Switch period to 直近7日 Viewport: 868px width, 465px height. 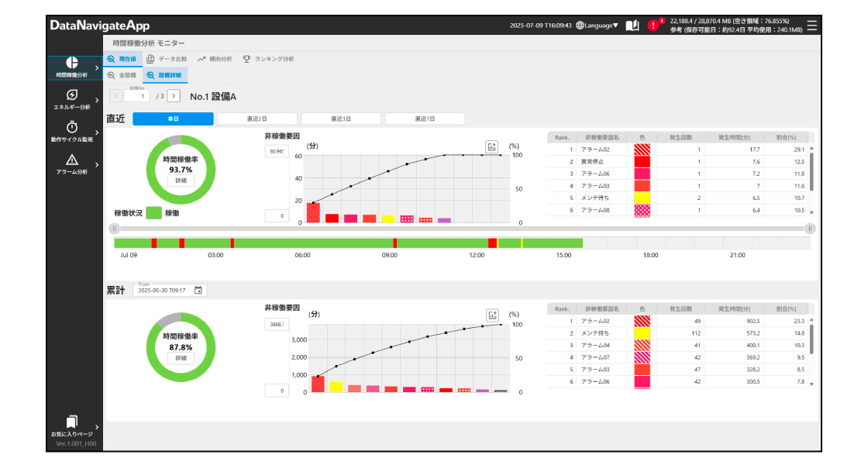tap(425, 119)
